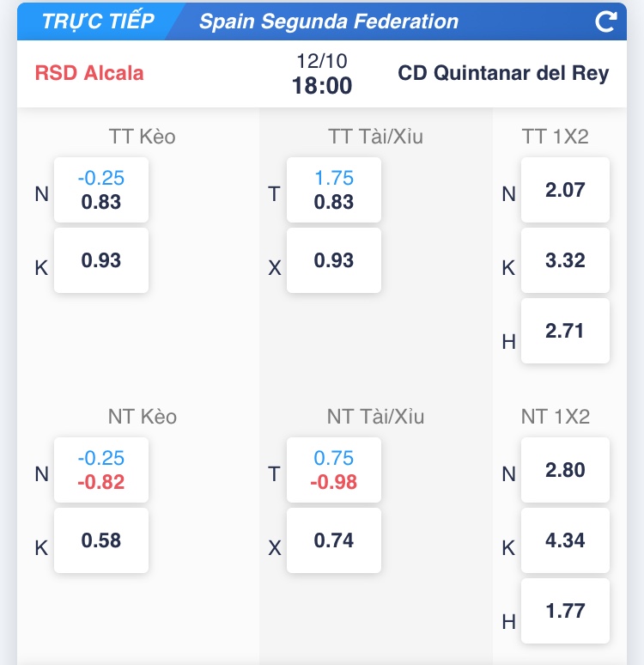Click the refresh icon in header
Screen dimensions: 644x665
[x=606, y=22]
